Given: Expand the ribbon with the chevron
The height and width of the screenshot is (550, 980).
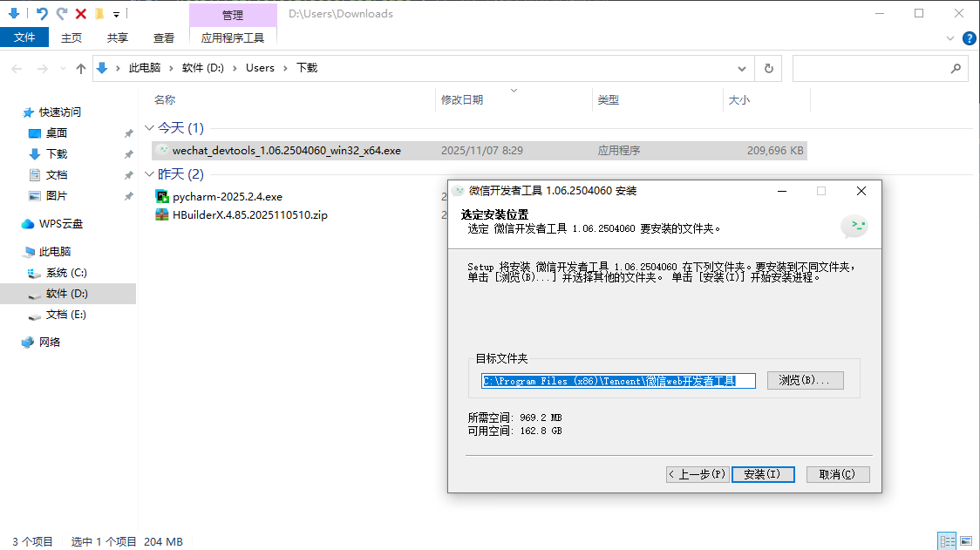Looking at the screenshot, I should pos(951,38).
